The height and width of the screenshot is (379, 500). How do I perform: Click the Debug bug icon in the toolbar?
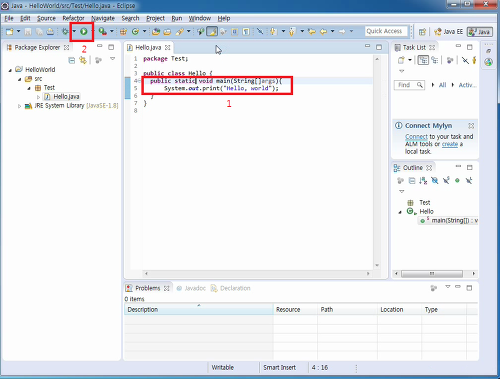coord(65,32)
